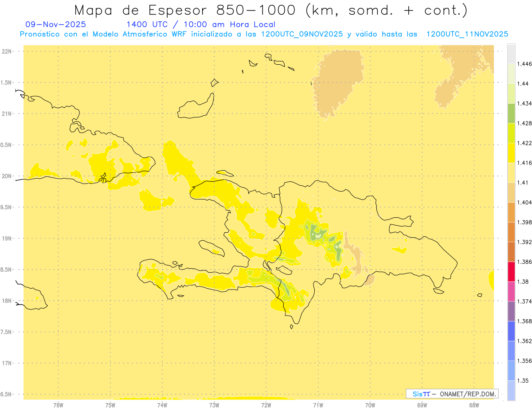Click the '8.5N' latitude label

pyautogui.click(x=6, y=270)
